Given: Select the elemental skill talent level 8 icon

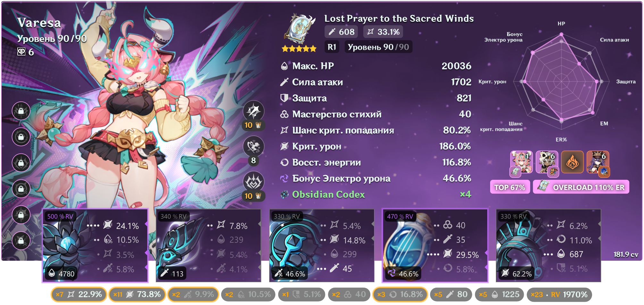Looking at the screenshot, I should [x=254, y=147].
